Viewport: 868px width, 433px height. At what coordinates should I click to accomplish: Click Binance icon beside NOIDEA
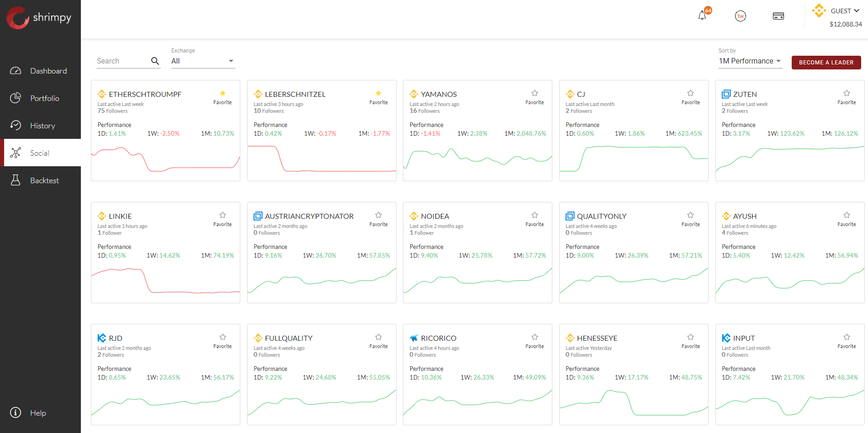click(x=414, y=216)
